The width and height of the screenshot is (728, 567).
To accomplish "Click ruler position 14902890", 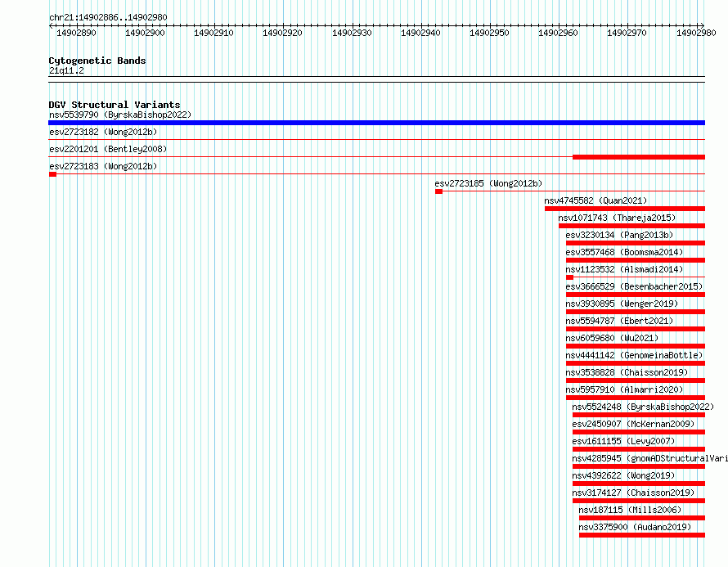I will click(76, 33).
